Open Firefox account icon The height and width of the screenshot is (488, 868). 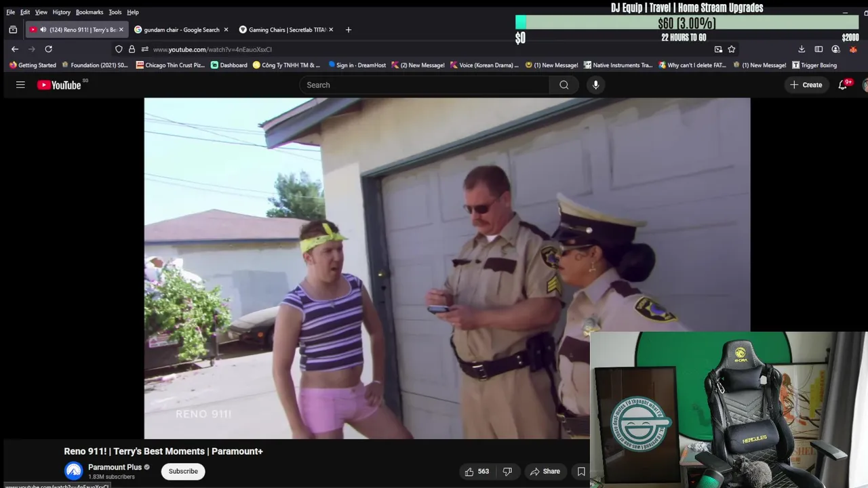(835, 49)
